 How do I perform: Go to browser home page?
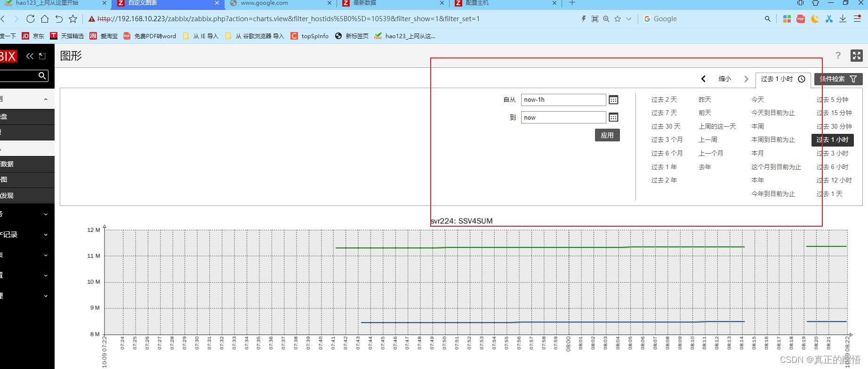[x=45, y=19]
